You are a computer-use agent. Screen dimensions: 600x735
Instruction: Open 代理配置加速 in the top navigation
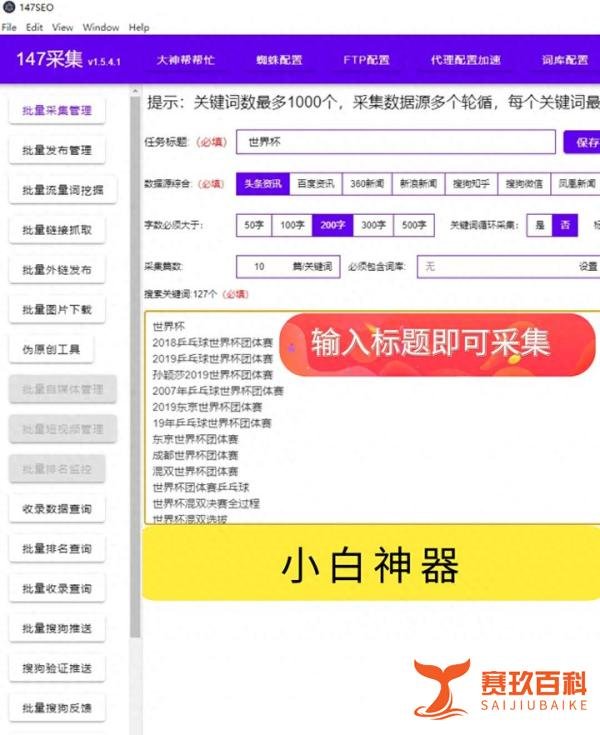[465, 60]
